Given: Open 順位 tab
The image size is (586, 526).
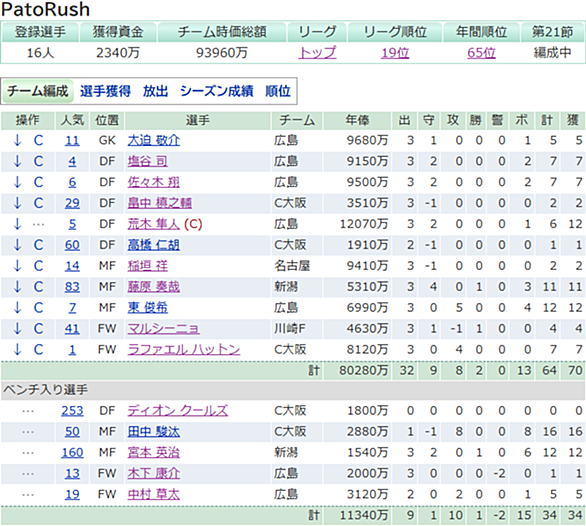Looking at the screenshot, I should tap(278, 91).
